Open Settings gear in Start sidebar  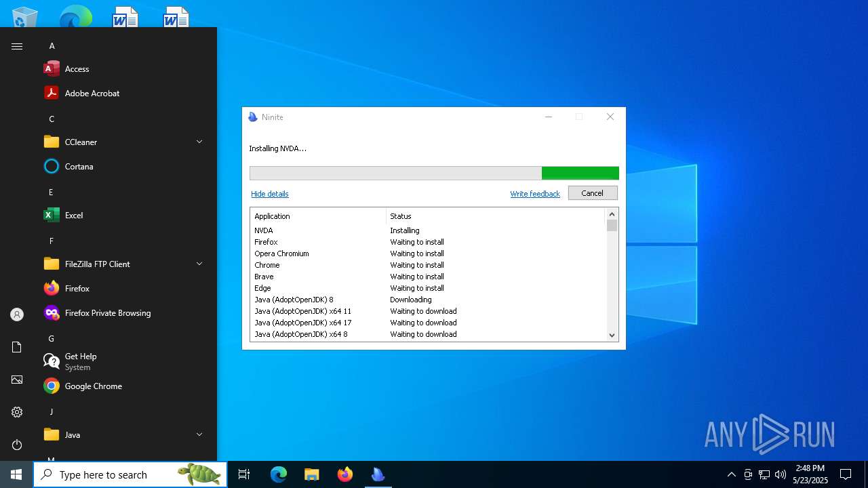point(17,412)
